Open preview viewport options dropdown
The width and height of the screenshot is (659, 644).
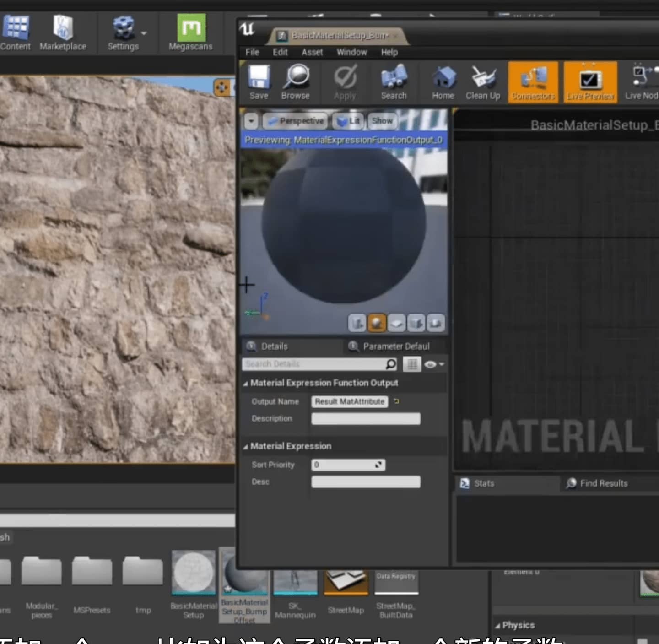[x=251, y=121]
